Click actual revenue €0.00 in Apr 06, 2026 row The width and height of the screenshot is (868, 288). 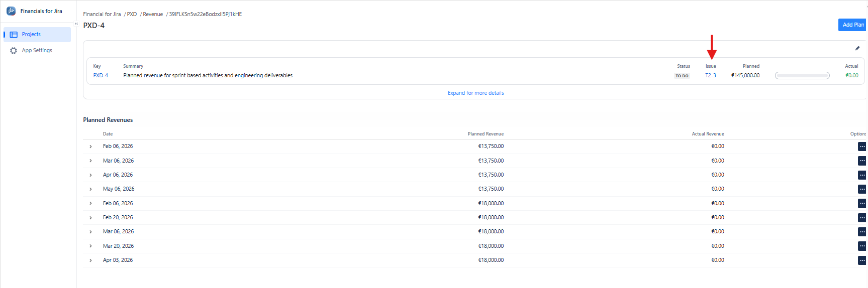coord(718,175)
